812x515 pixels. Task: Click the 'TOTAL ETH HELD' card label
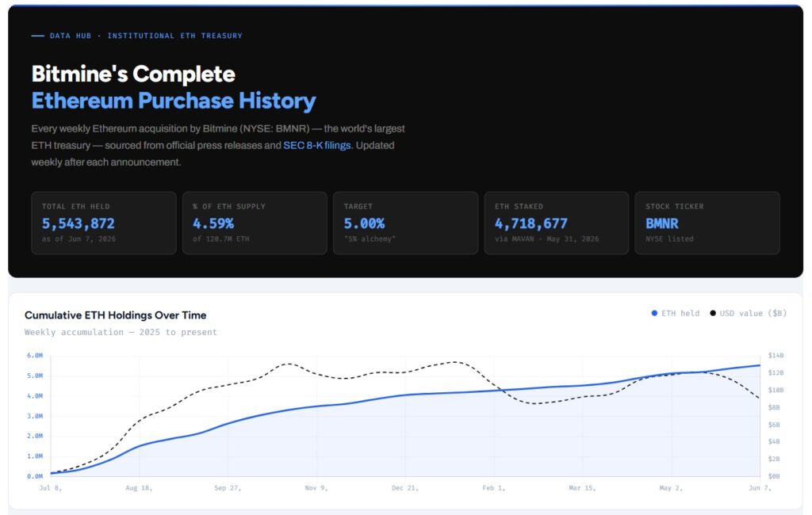(75, 207)
